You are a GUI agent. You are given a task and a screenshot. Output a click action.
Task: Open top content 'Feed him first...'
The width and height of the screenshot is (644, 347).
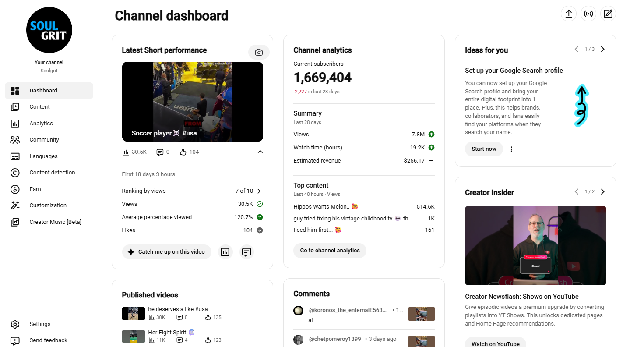pos(317,230)
